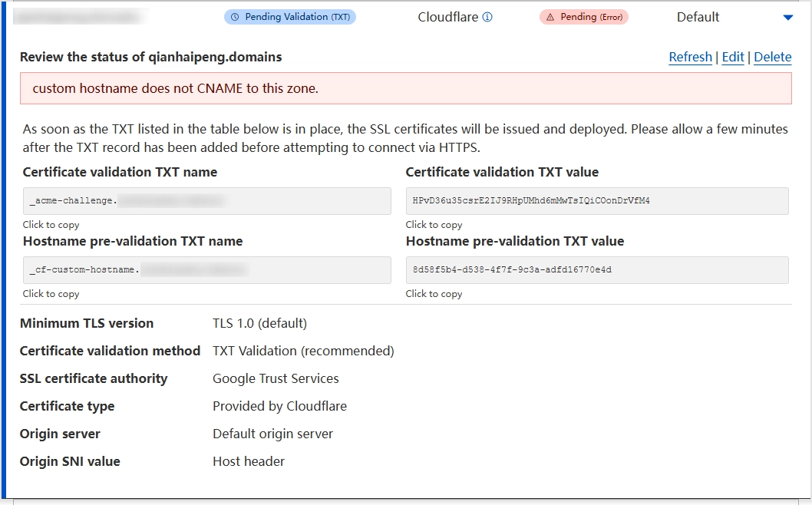
Task: Click the Default label in header row
Action: click(x=698, y=17)
